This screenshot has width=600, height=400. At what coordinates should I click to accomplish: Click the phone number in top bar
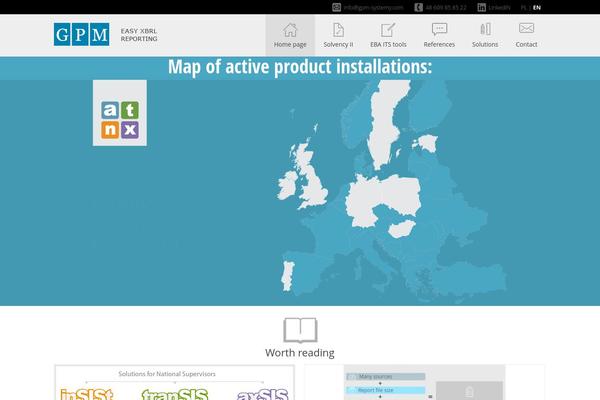[445, 7]
